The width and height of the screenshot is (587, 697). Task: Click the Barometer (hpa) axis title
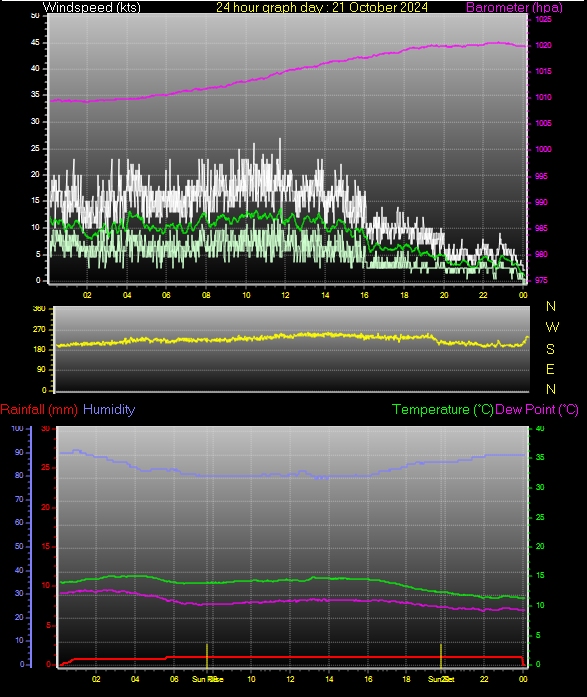coord(514,7)
